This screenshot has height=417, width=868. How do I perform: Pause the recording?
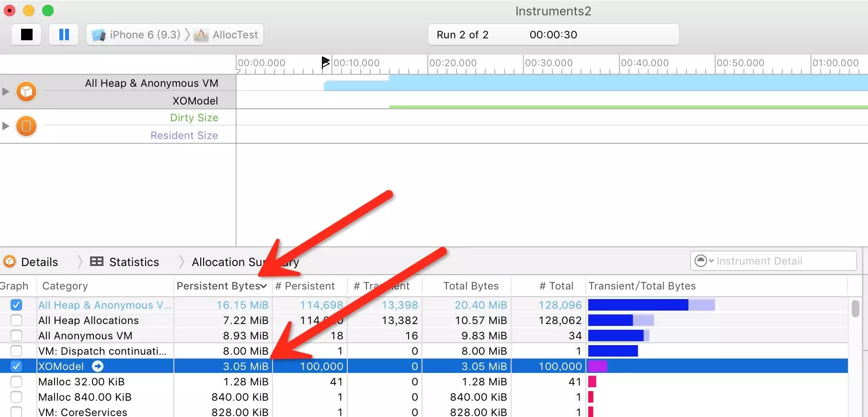point(64,35)
